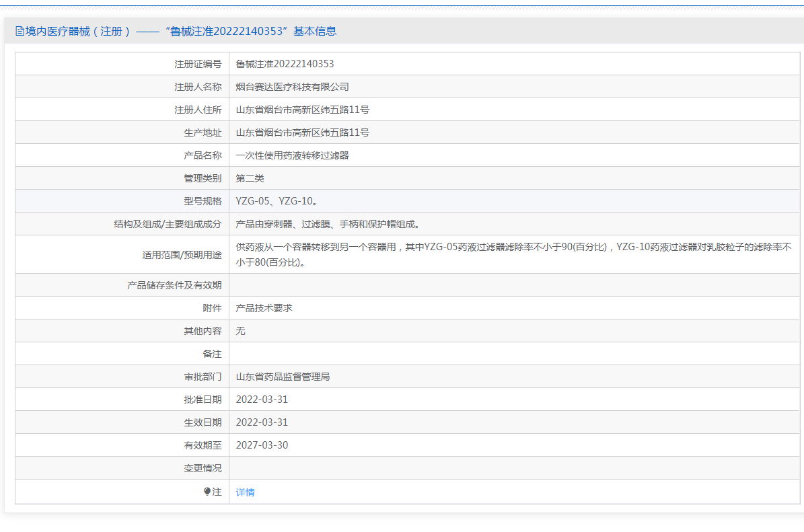
Task: Click attachment value 产品技术要求
Action: pyautogui.click(x=264, y=308)
